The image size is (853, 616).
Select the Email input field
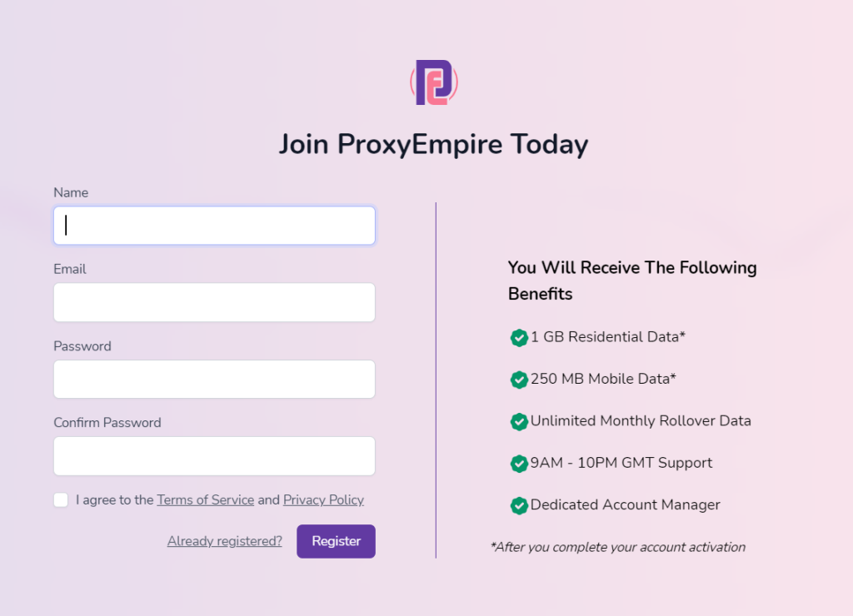(214, 302)
